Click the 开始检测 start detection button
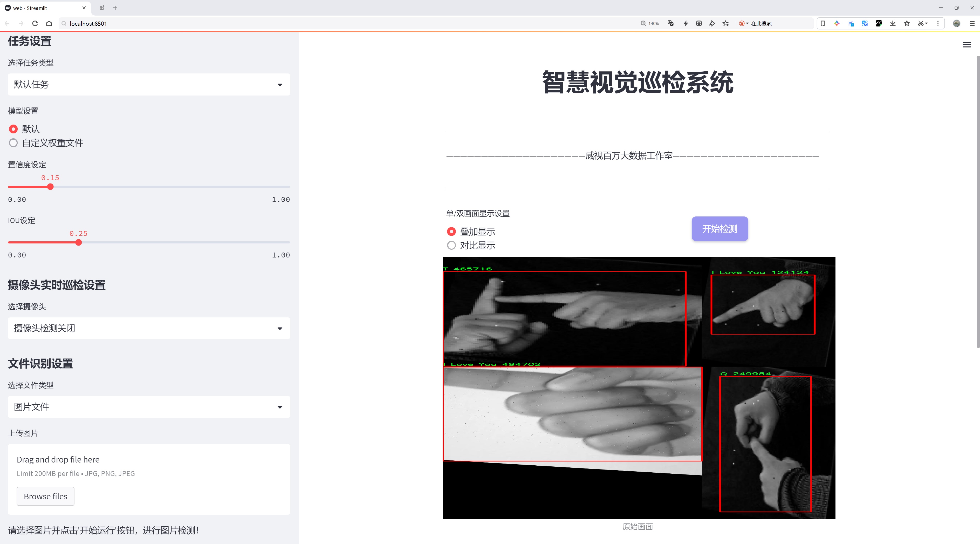This screenshot has width=980, height=544. pyautogui.click(x=720, y=229)
